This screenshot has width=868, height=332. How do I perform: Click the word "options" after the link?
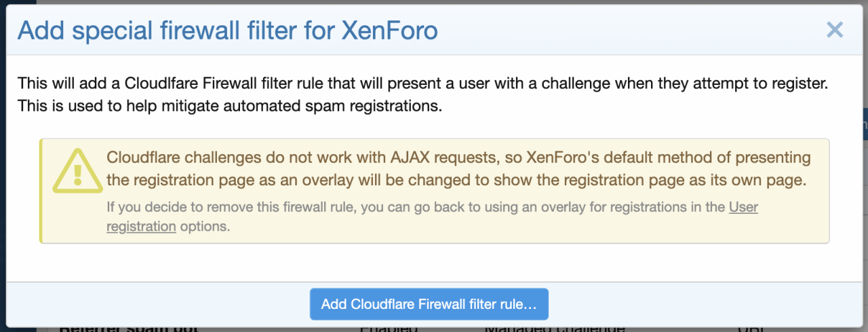click(x=205, y=227)
